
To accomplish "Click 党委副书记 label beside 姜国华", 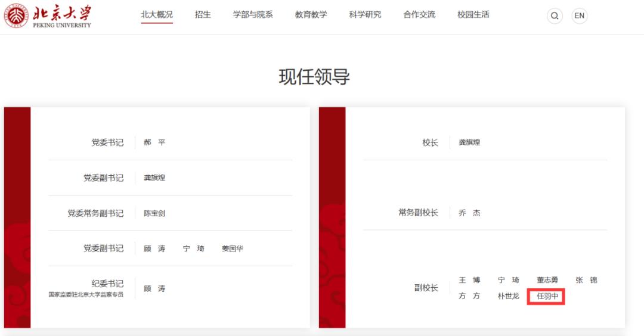I will [103, 248].
